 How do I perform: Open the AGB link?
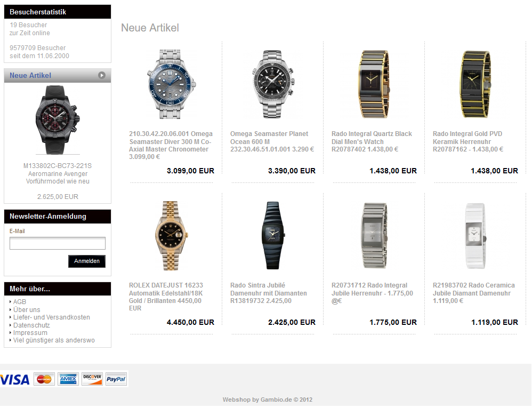point(20,302)
